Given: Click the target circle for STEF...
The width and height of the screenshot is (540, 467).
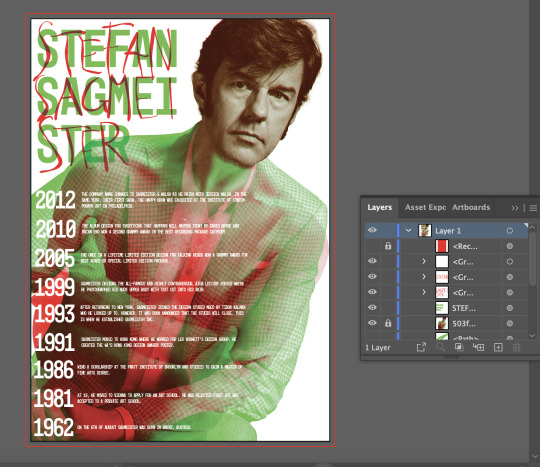Looking at the screenshot, I should pyautogui.click(x=510, y=308).
